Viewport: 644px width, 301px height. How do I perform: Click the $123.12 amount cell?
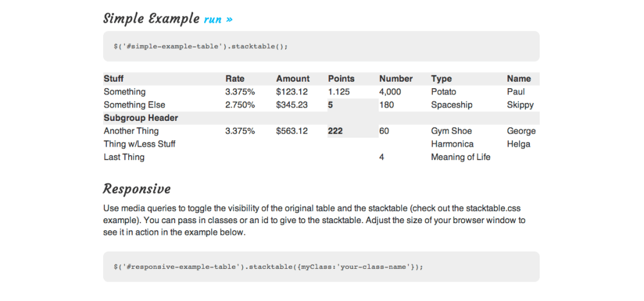[292, 92]
